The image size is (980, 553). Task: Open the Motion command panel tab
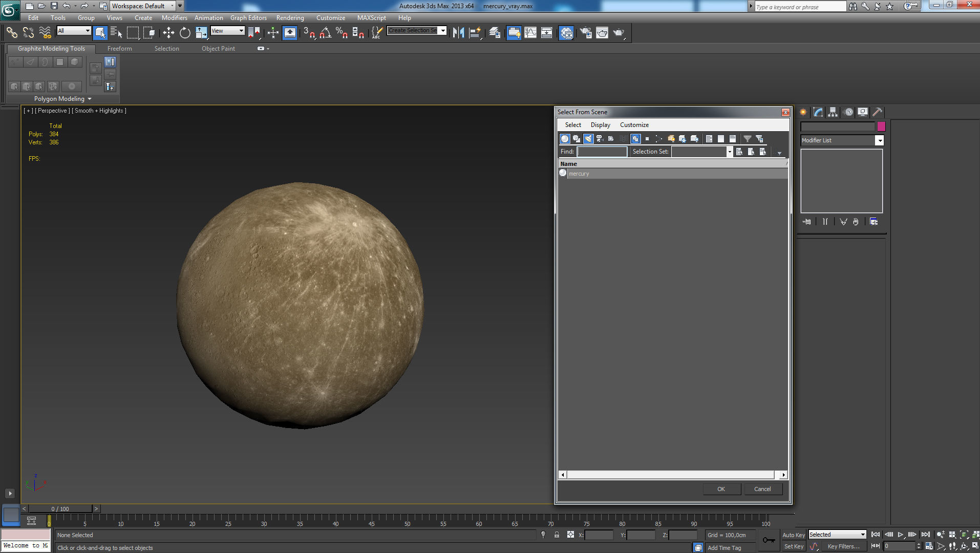(x=848, y=112)
